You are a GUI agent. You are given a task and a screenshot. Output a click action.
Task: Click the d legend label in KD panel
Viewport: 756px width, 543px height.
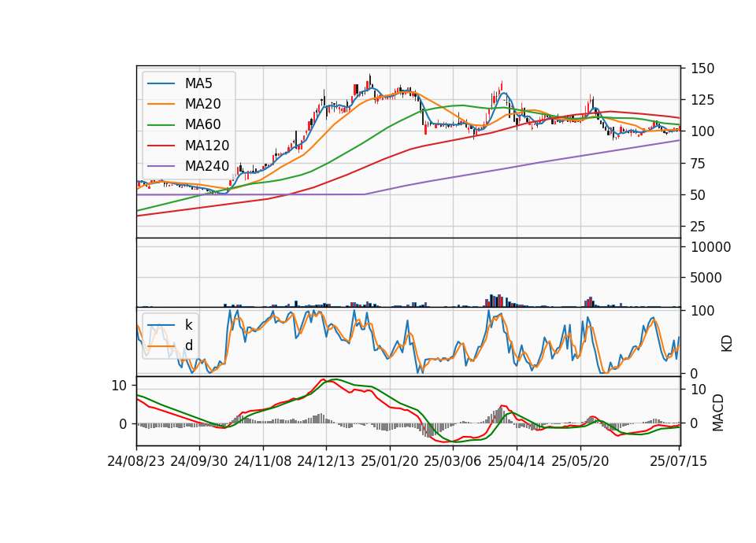coord(189,345)
